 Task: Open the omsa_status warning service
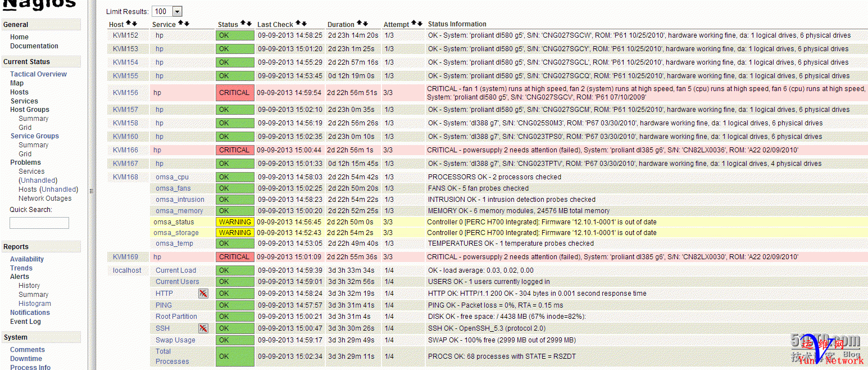click(x=174, y=222)
